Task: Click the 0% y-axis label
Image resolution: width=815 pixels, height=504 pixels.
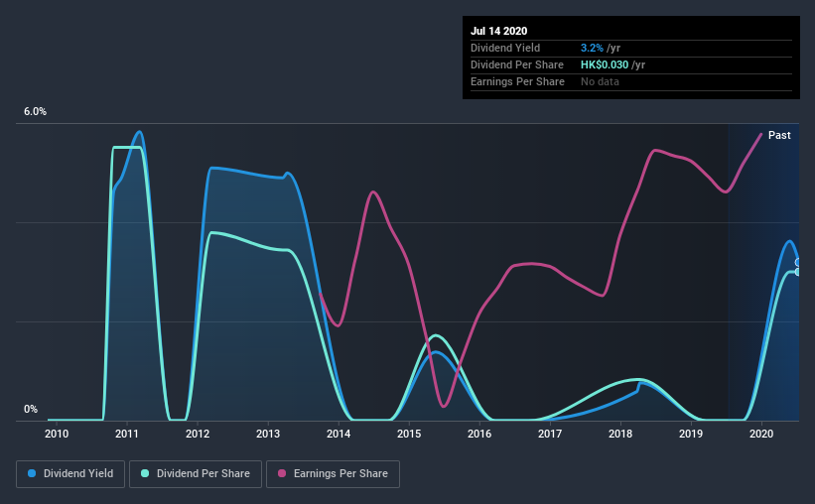Action: (31, 410)
